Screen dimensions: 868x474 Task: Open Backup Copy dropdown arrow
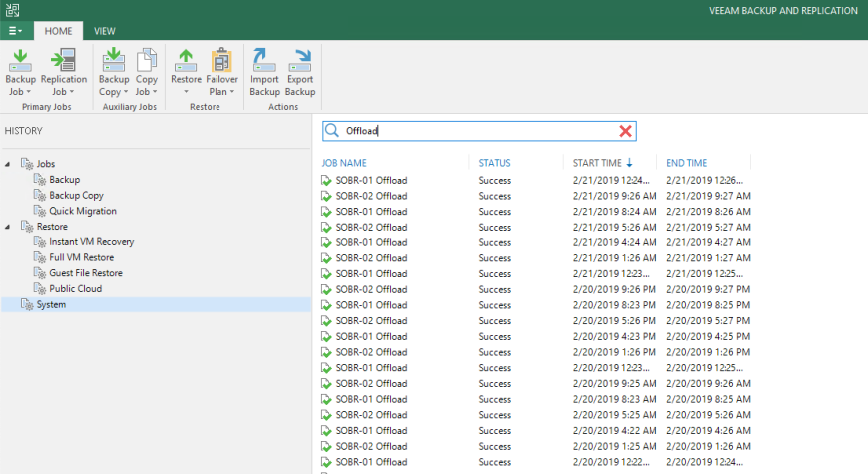(x=126, y=92)
